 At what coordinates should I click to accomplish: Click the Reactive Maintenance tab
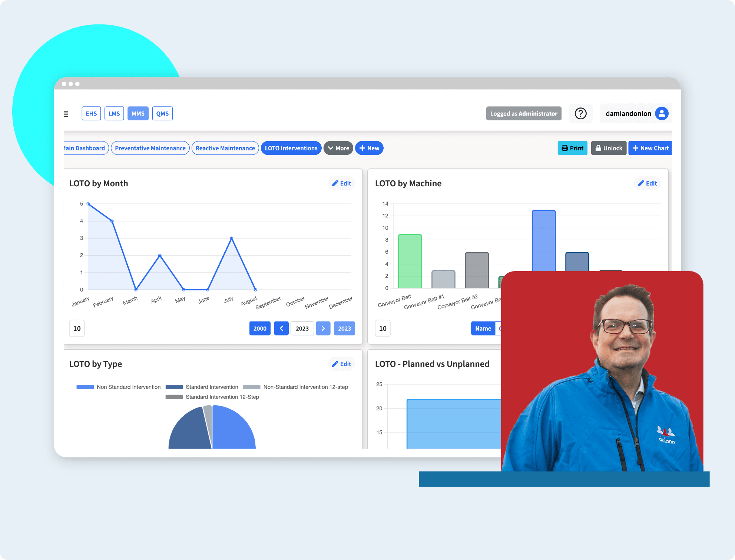coord(225,148)
